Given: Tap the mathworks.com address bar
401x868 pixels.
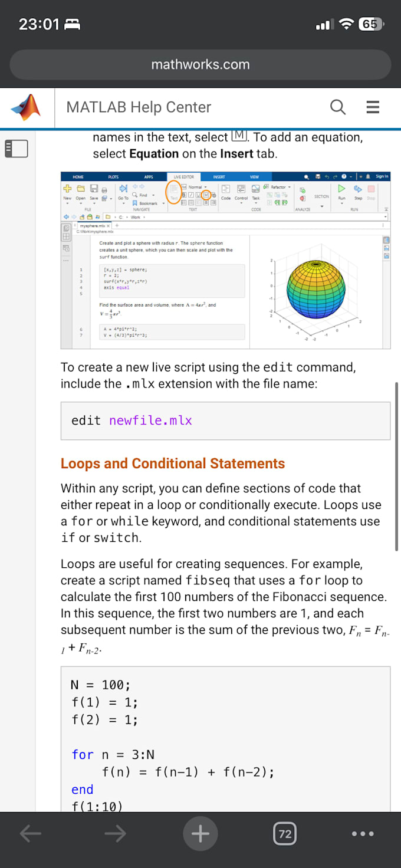Looking at the screenshot, I should (x=200, y=65).
